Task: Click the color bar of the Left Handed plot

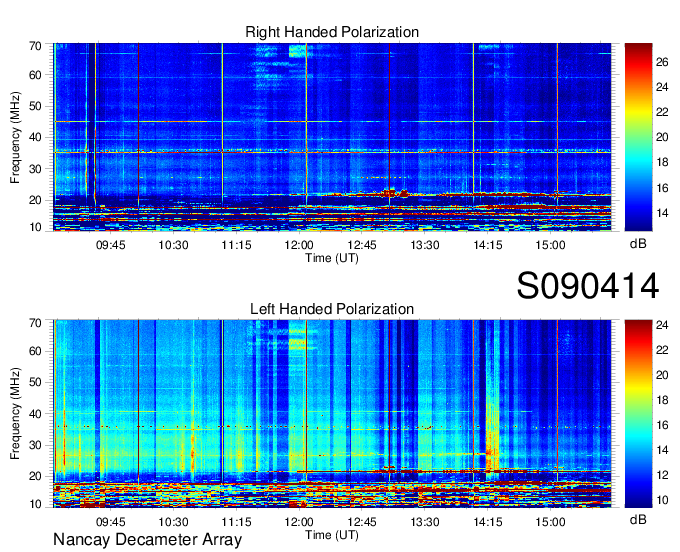Action: coord(638,414)
